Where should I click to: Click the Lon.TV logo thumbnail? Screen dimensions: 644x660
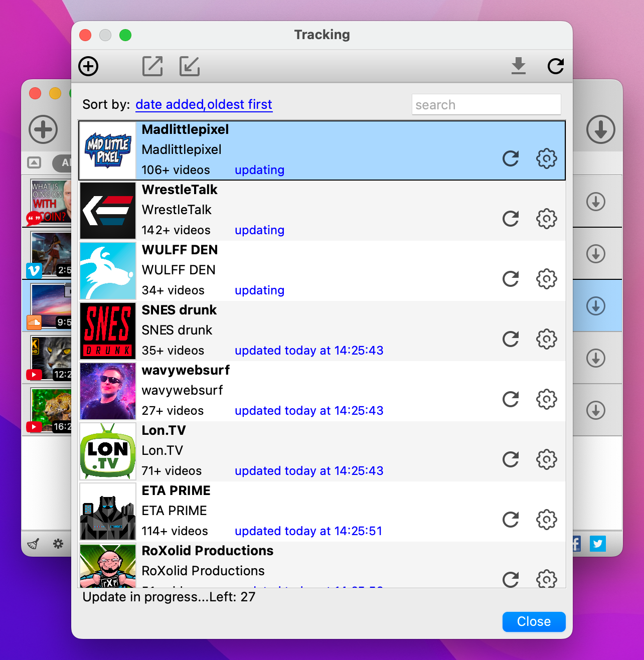pyautogui.click(x=108, y=451)
